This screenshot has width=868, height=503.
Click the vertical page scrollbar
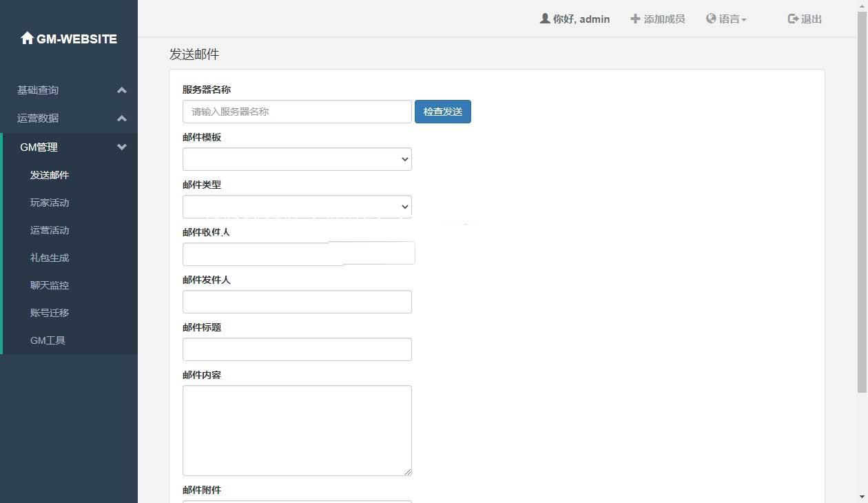[862, 207]
